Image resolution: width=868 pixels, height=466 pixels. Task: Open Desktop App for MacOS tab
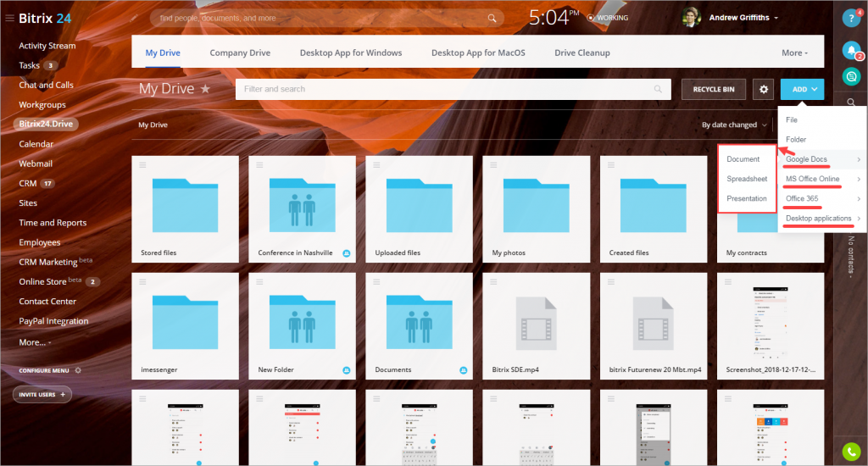(478, 53)
